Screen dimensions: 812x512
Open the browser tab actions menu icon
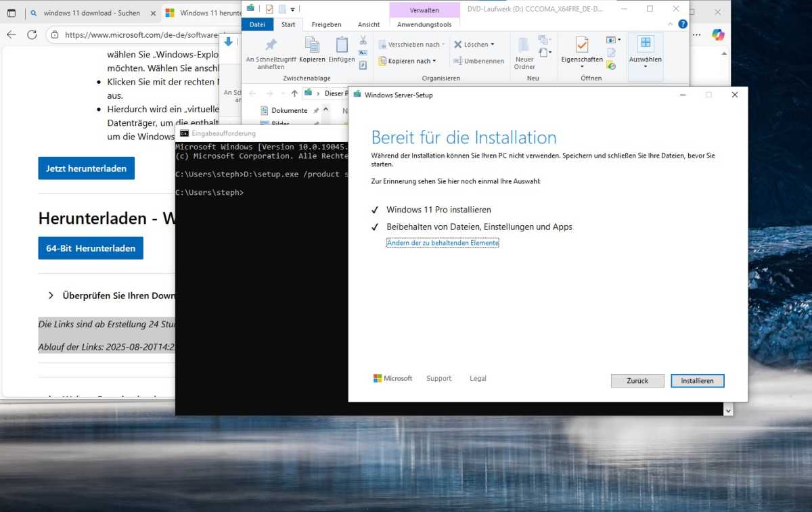(x=12, y=13)
